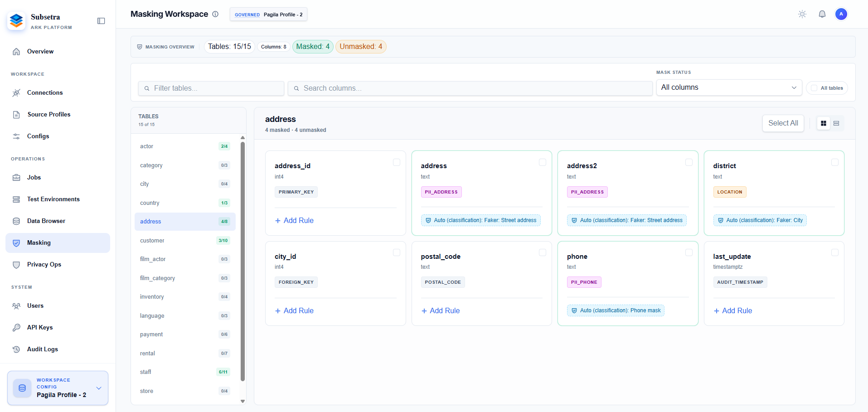Image resolution: width=868 pixels, height=412 pixels.
Task: Click the Masked: 4 status chip
Action: tap(313, 47)
